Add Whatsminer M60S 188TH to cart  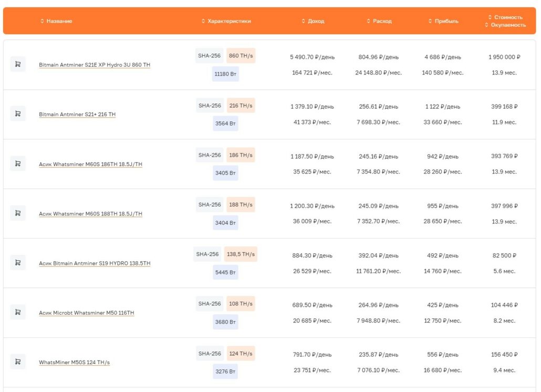click(18, 213)
